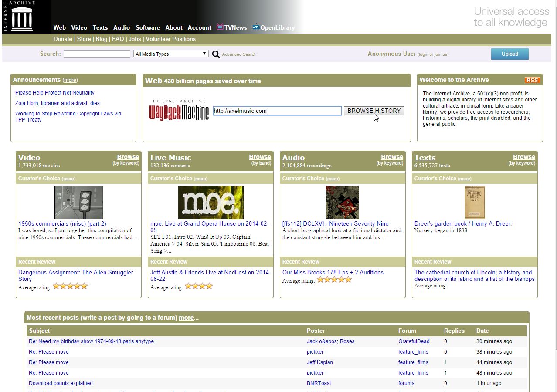Click more link in Most recent posts header

point(186,318)
